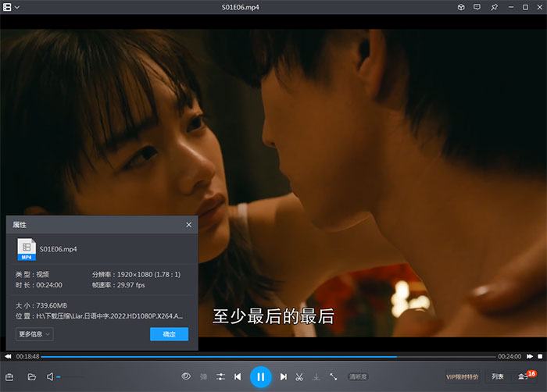Click the 确定 button in properties dialog

click(x=169, y=334)
